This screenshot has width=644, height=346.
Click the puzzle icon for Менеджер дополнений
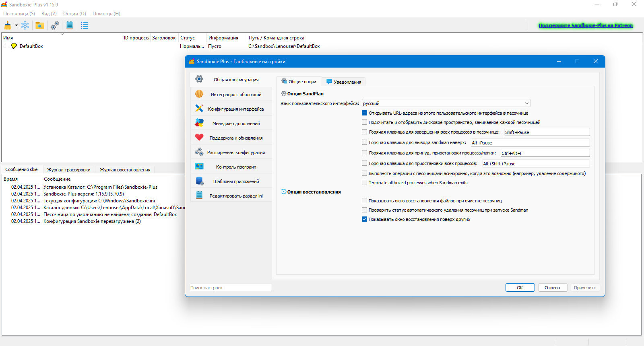pos(199,123)
